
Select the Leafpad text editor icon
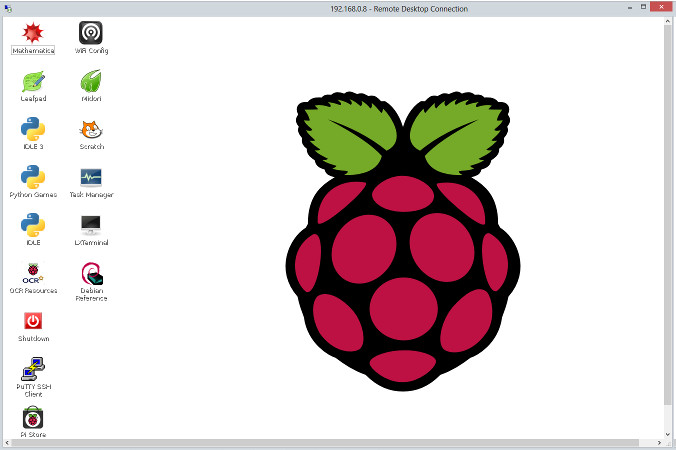33,82
